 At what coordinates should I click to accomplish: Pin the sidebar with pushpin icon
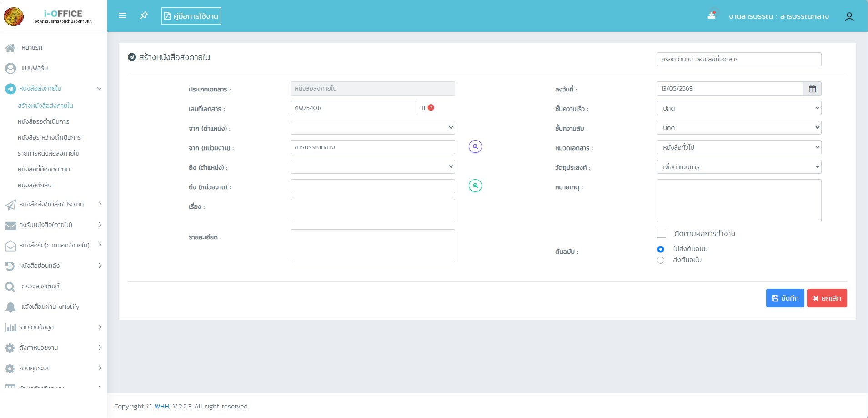click(144, 15)
